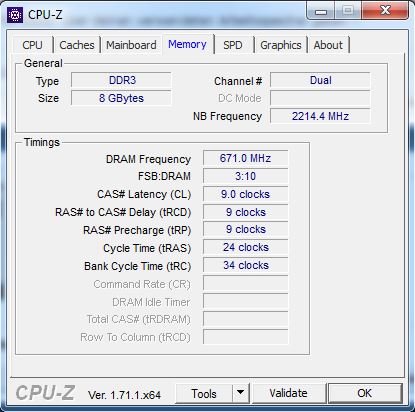Select the Dual channel value

pos(320,80)
